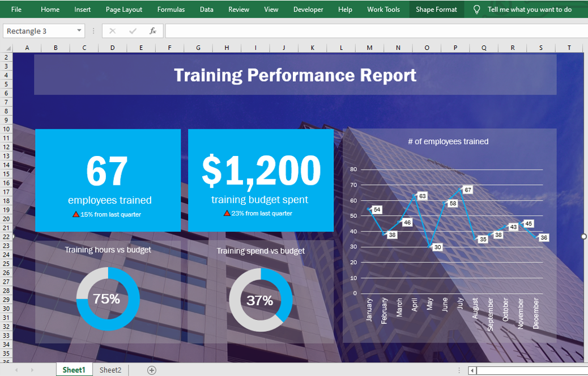This screenshot has width=588, height=376.
Task: Click the April data label 63
Action: click(422, 196)
